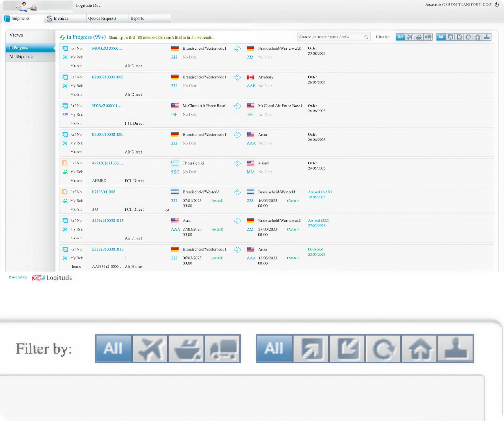The image size is (504, 421).
Task: Filter by customs shipments using stamp icon
Action: pyautogui.click(x=487, y=37)
